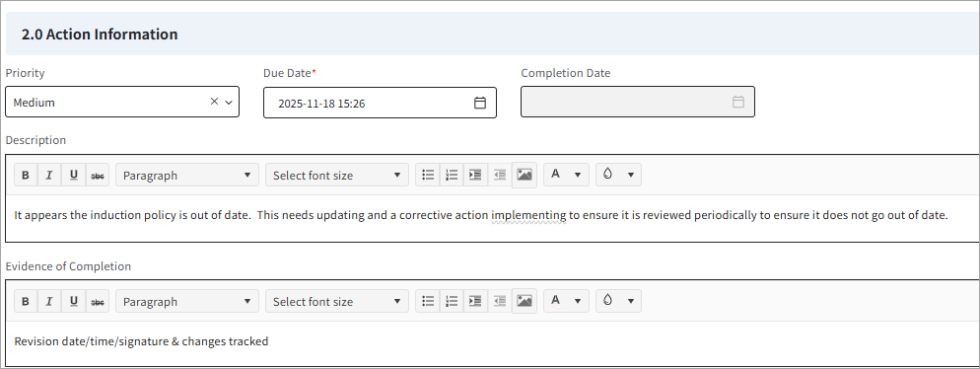Click the 'Due Date' field label
Image resolution: width=980 pixels, height=369 pixels.
pos(290,73)
